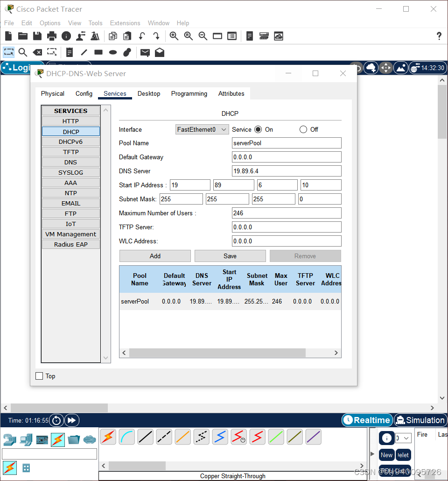This screenshot has width=448, height=481.
Task: Zoom in with the plus magnifier
Action: pos(174,36)
